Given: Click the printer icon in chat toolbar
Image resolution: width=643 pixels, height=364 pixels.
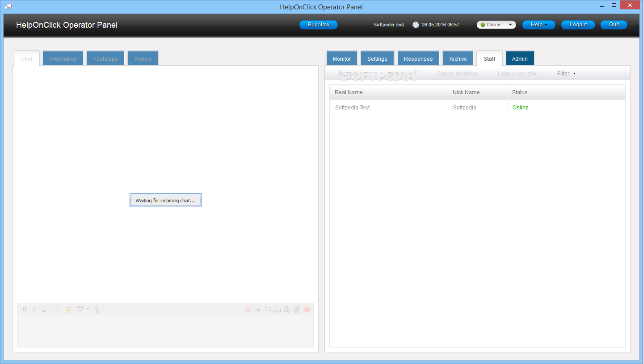Looking at the screenshot, I should pos(277,309).
